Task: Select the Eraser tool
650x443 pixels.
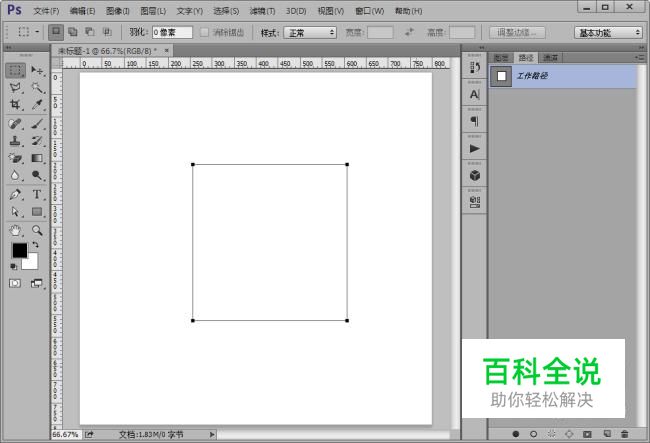Action: [15, 158]
